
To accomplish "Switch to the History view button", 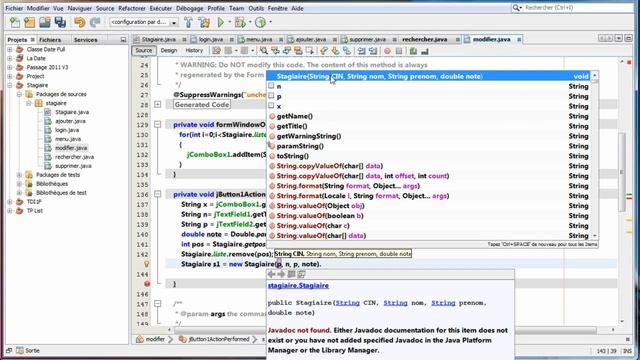I will point(194,51).
